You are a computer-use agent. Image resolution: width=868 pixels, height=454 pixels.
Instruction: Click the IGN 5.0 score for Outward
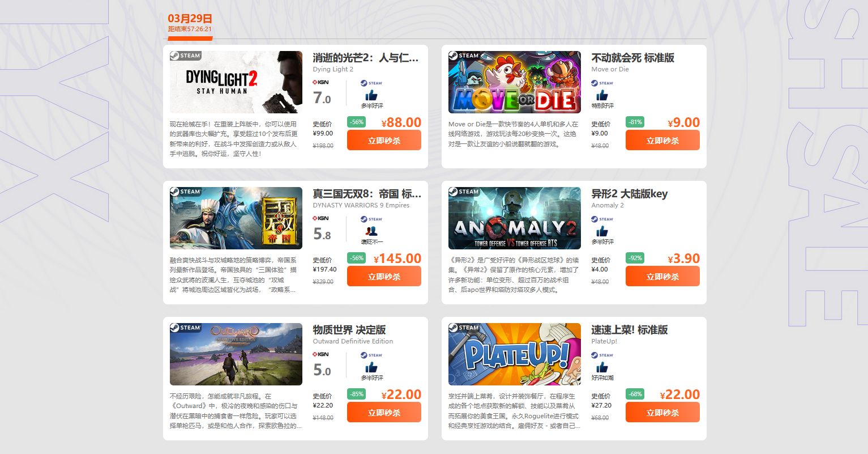(x=322, y=370)
